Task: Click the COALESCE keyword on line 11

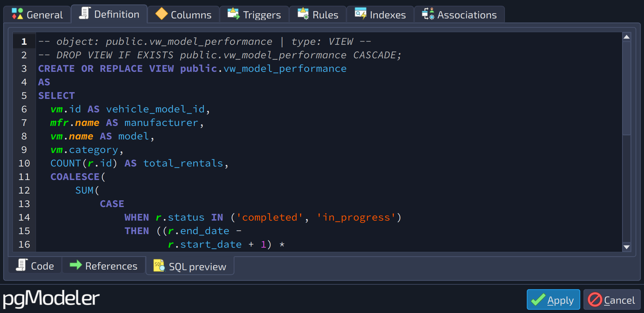Action: pos(75,177)
